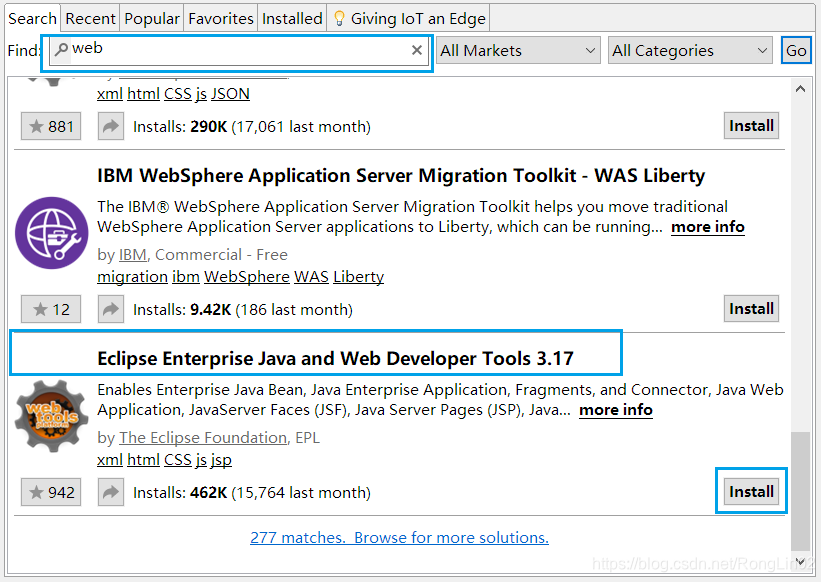
Task: Click the WAS tag link
Action: pos(311,277)
